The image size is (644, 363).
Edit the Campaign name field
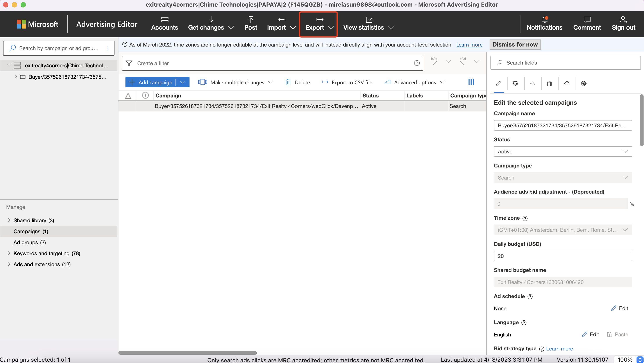pyautogui.click(x=563, y=125)
